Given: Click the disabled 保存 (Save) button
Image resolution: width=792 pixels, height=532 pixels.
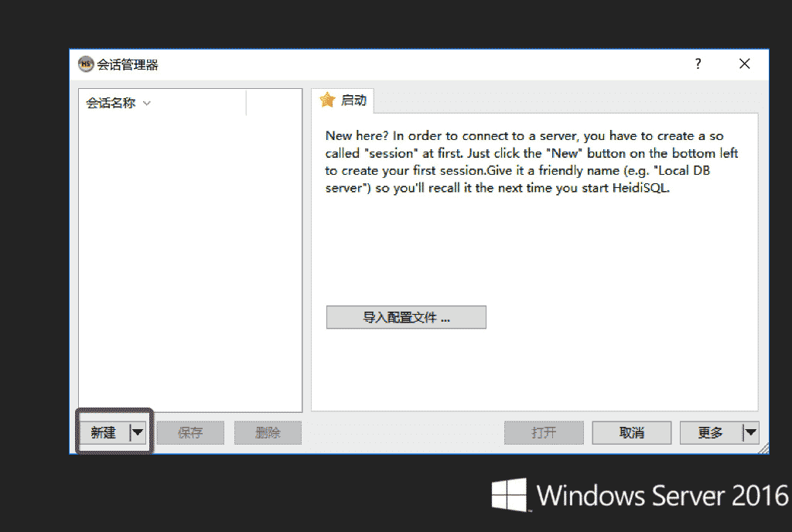Looking at the screenshot, I should 190,432.
